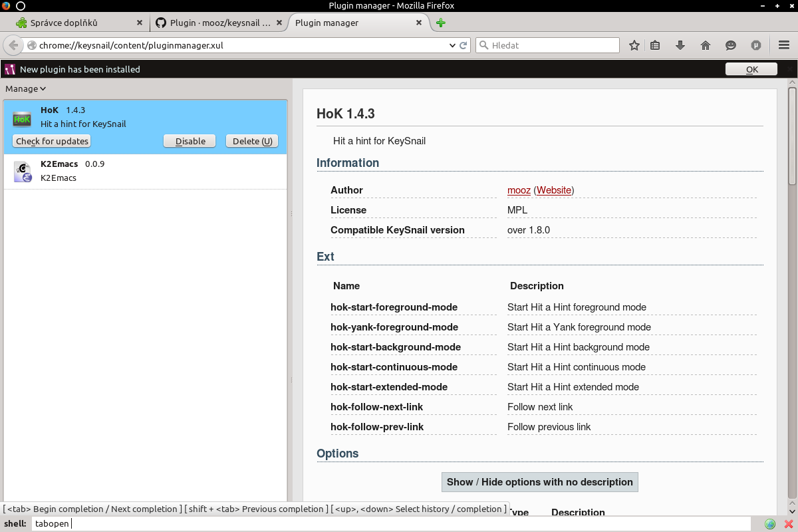Close the Správce doplňků tab

140,23
